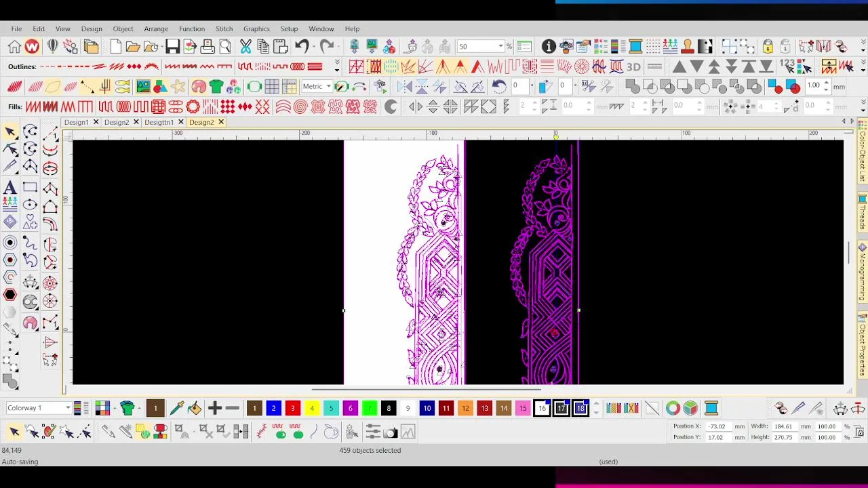Paste objects from the clipboard
The height and width of the screenshot is (488, 868).
[280, 46]
